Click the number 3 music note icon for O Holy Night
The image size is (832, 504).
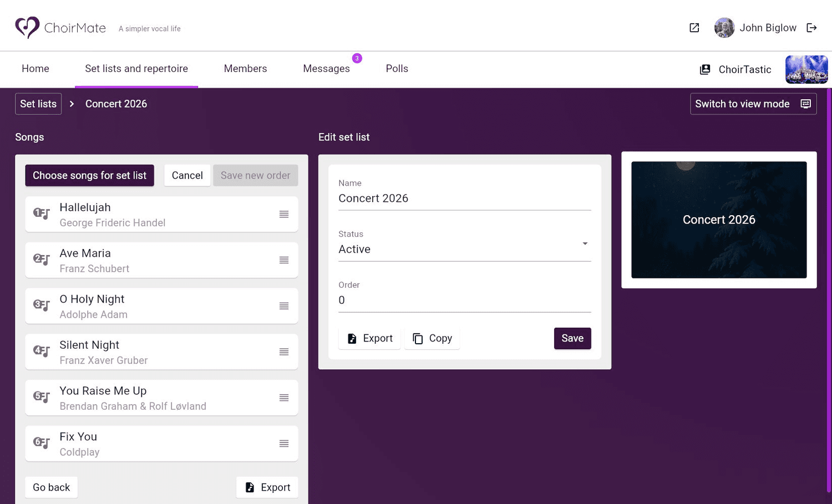tap(42, 306)
